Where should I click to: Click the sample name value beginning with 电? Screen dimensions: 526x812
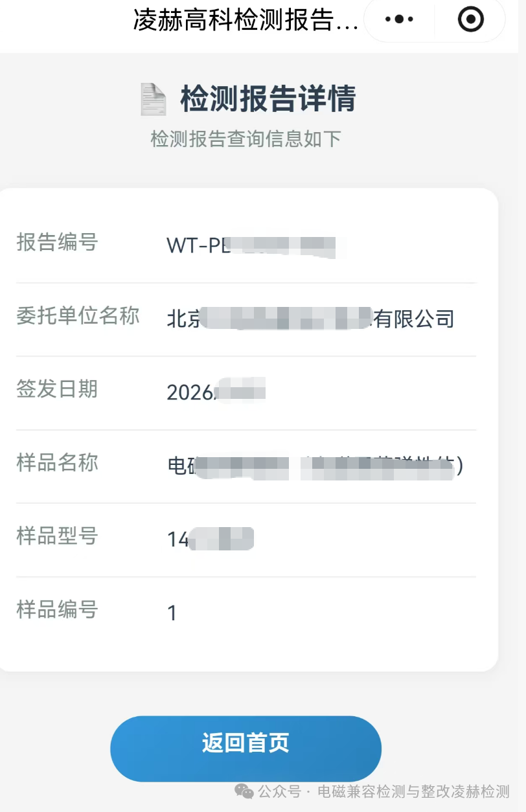click(x=315, y=466)
